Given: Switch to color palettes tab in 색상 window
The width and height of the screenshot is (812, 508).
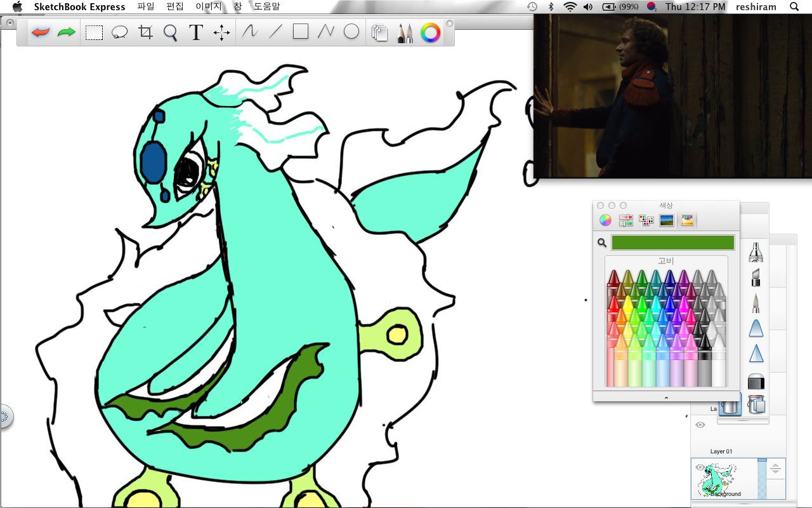Looking at the screenshot, I should click(646, 220).
